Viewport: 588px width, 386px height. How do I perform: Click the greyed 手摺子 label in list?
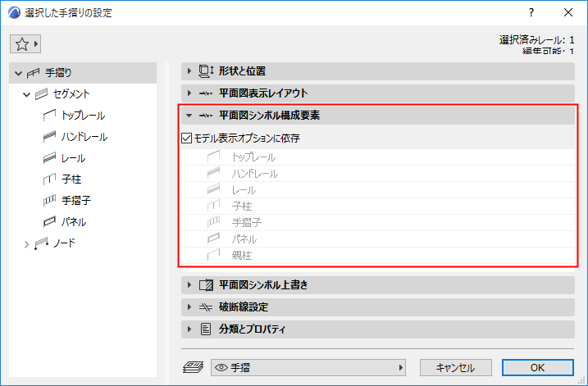[x=246, y=223]
